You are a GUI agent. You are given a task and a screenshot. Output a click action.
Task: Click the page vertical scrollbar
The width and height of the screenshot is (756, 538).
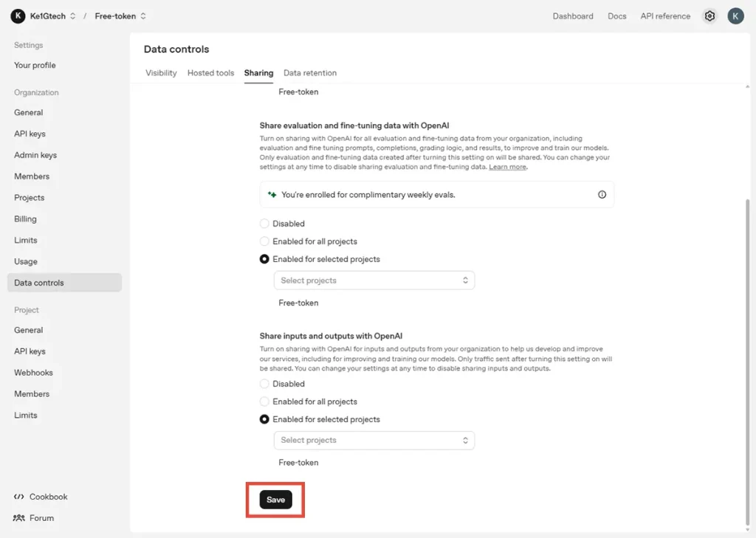[x=747, y=362]
